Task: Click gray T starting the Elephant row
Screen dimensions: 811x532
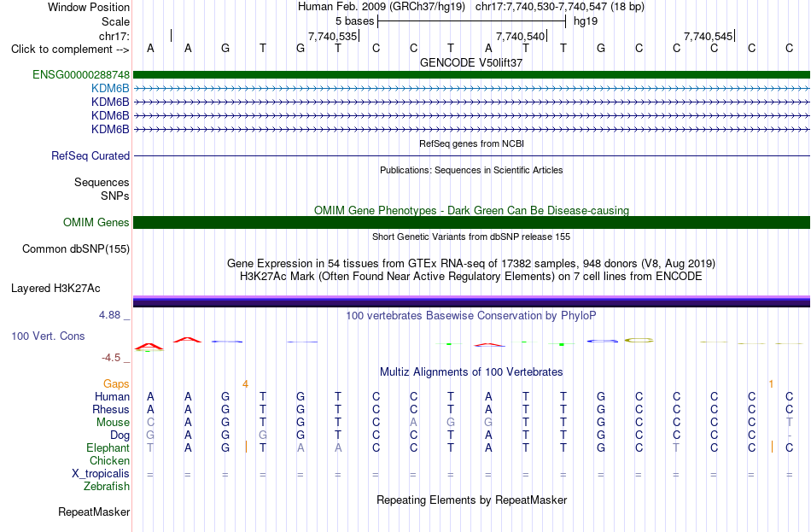Action: (x=150, y=447)
